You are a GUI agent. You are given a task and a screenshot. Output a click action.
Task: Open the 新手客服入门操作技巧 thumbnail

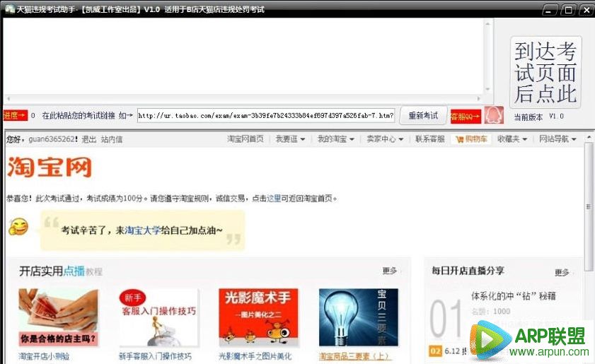158,317
